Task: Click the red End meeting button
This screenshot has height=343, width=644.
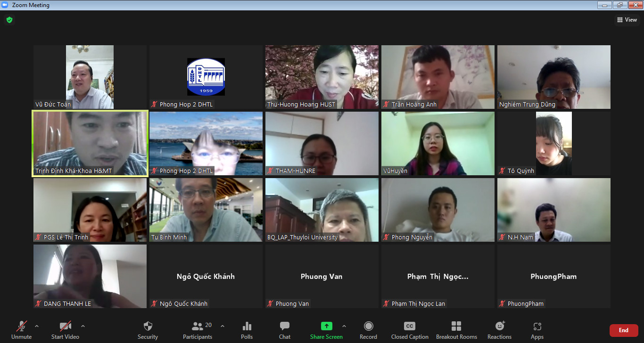Action: click(x=623, y=330)
